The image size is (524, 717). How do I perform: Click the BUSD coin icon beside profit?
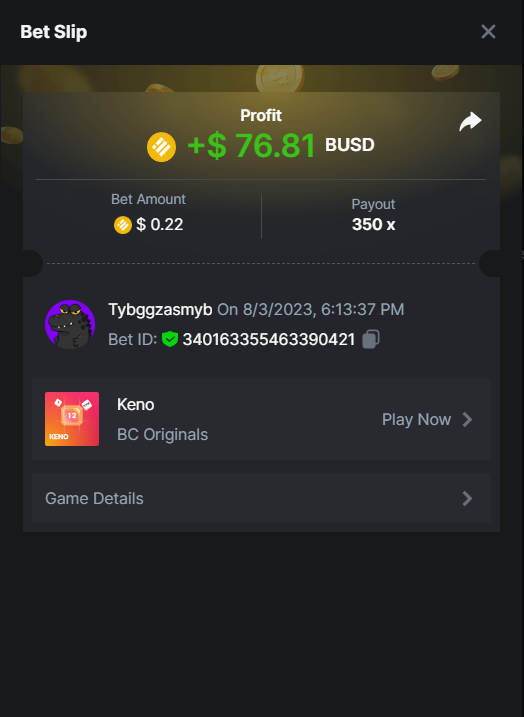point(161,147)
